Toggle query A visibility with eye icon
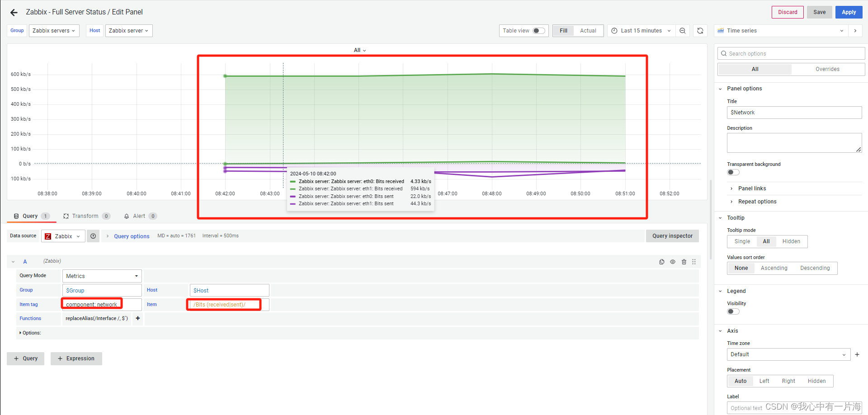This screenshot has height=415, width=868. pyautogui.click(x=673, y=262)
